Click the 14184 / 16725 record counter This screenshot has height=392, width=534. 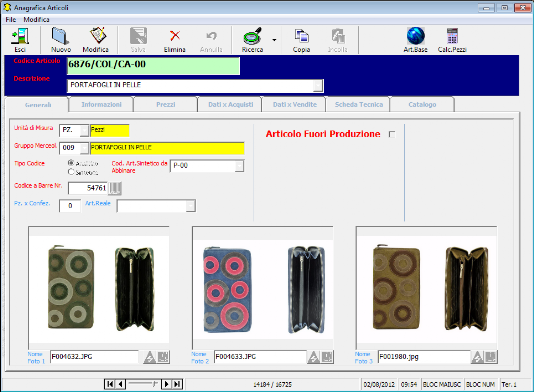click(272, 385)
